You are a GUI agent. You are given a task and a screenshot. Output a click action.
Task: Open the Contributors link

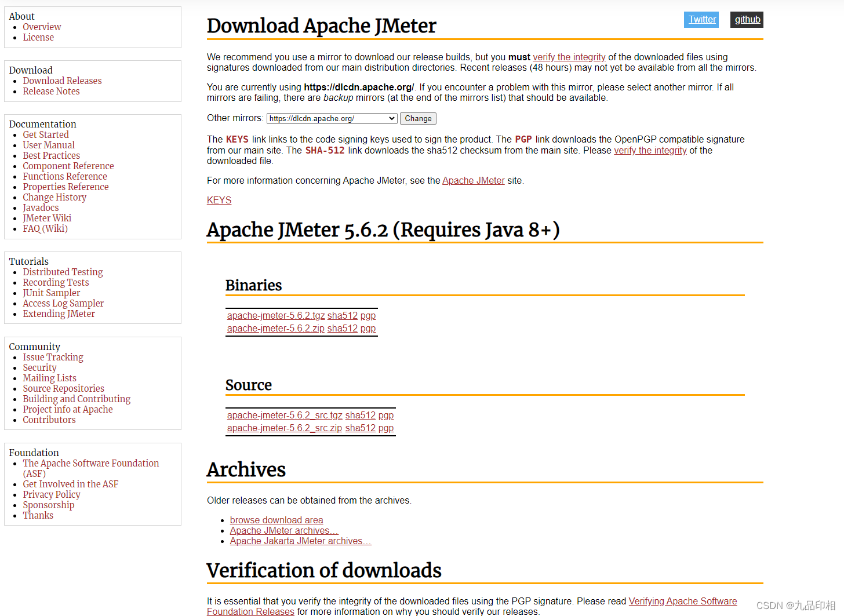click(49, 420)
